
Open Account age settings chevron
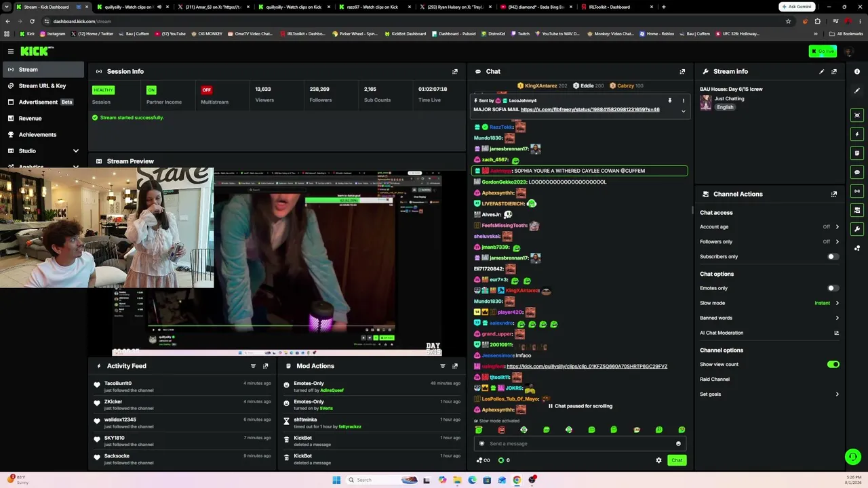point(837,227)
